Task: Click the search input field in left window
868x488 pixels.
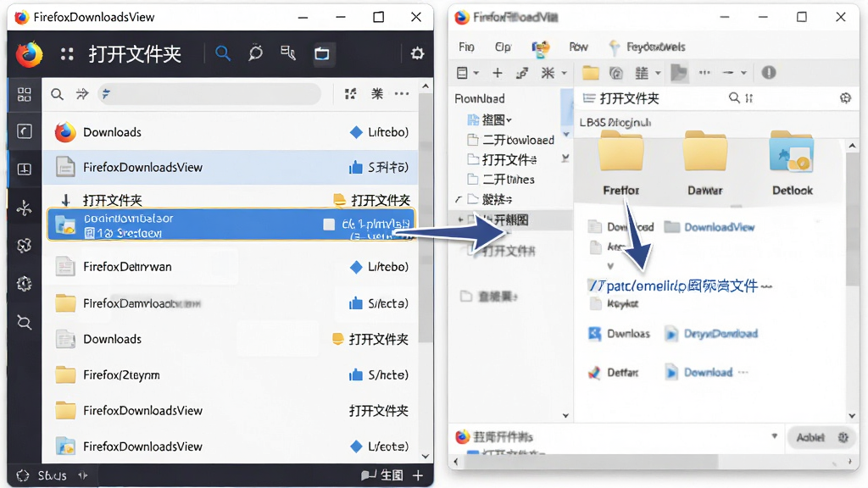Action: tap(210, 94)
